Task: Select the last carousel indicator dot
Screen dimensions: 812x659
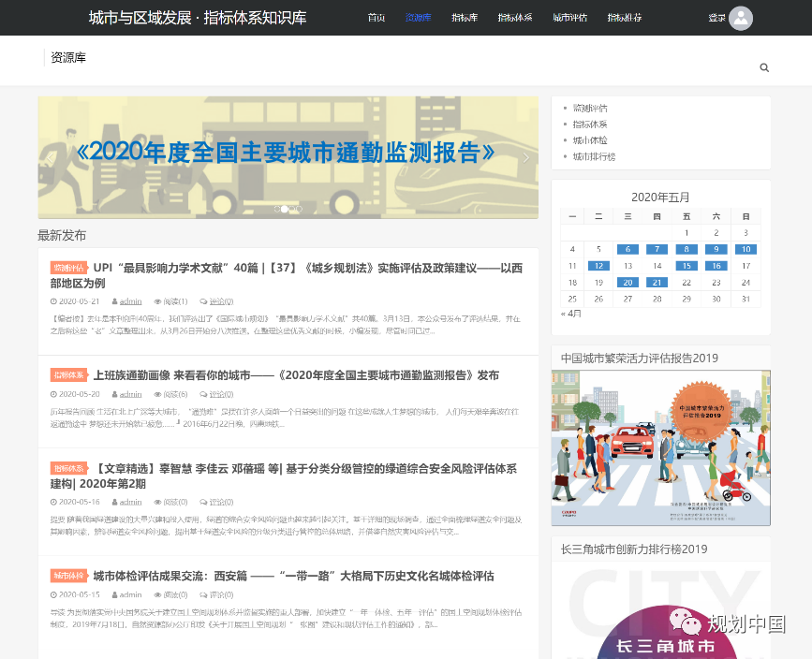Action: (299, 209)
